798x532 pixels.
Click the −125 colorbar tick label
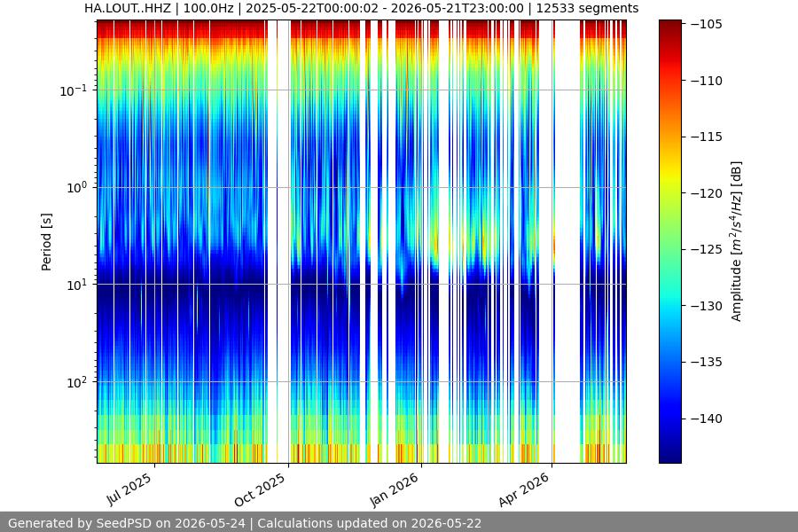click(x=707, y=249)
